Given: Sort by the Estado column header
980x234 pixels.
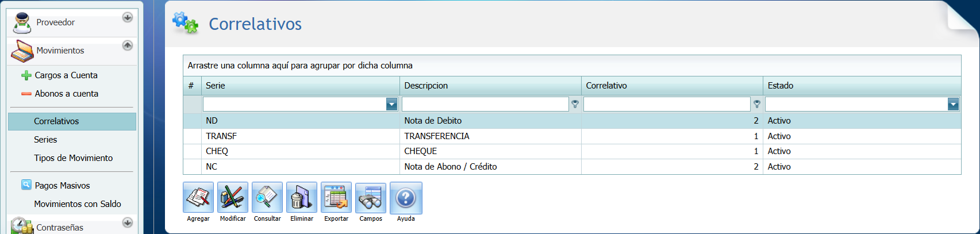Looking at the screenshot, I should click(862, 86).
